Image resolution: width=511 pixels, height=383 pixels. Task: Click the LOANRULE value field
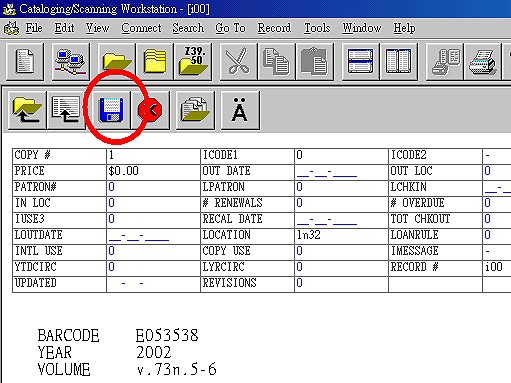coord(497,236)
